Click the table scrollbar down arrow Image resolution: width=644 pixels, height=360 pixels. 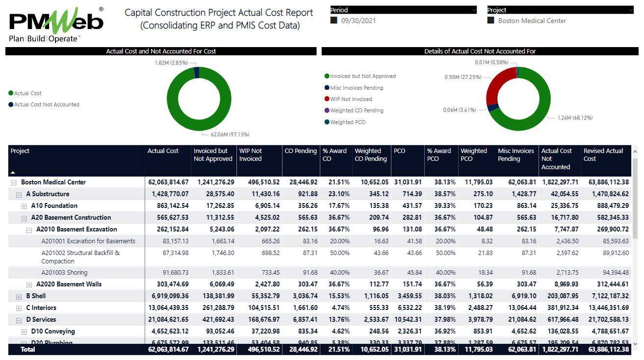coord(636,344)
